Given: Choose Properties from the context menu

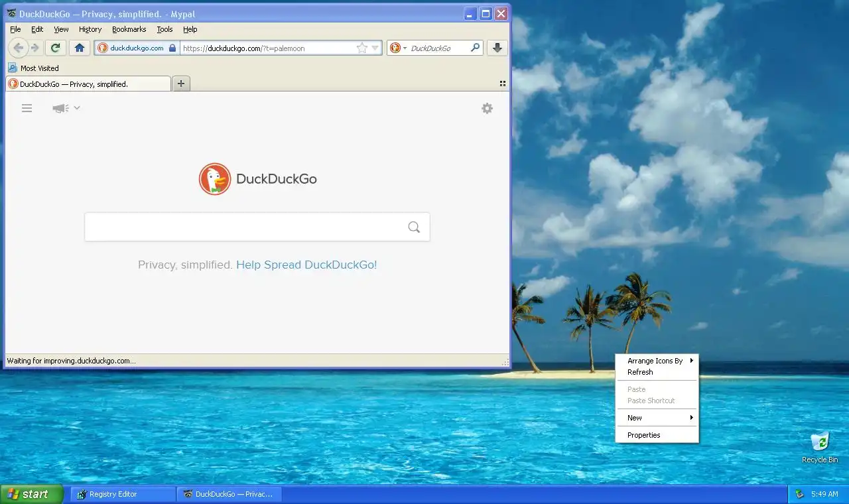Looking at the screenshot, I should pyautogui.click(x=657, y=435).
